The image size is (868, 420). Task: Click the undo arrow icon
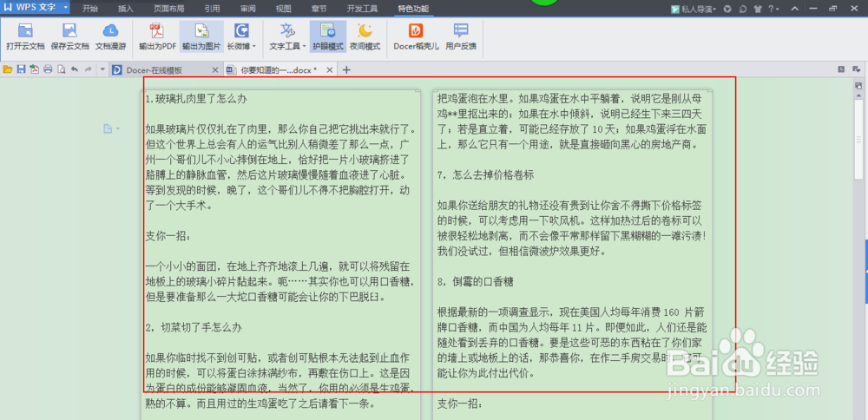pyautogui.click(x=74, y=69)
